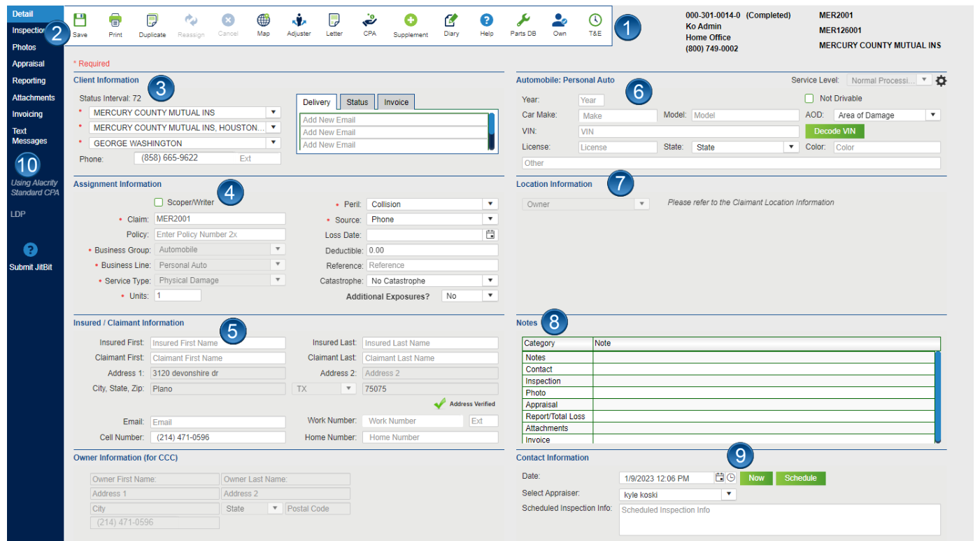Open the Inspection sidebar tab
This screenshot has width=980, height=541.
(29, 31)
